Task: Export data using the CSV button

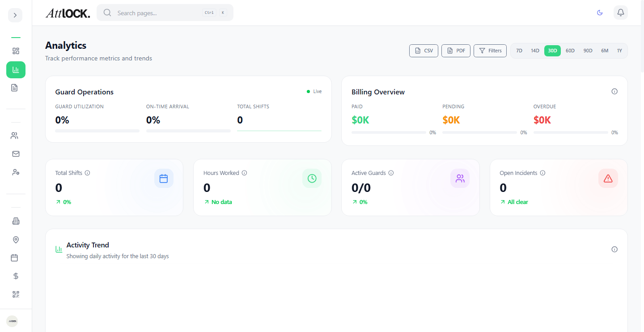Action: tap(424, 51)
